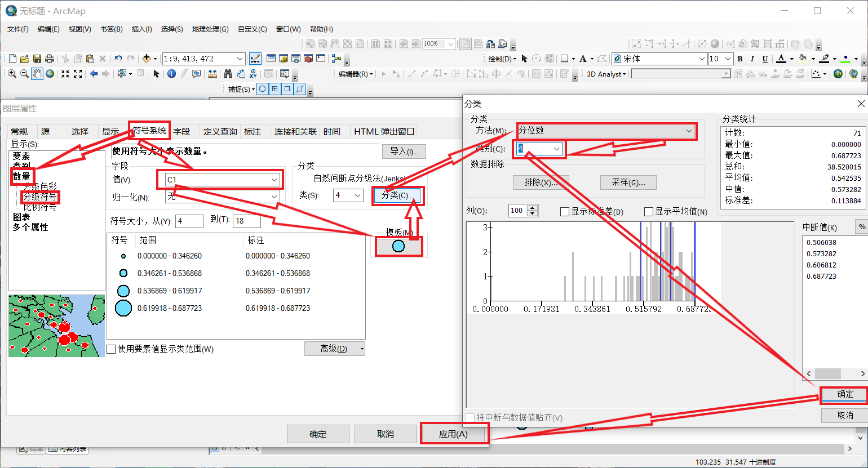Screen dimensions: 868x468
Task: Toggle End Snapping button
Action: (x=275, y=89)
